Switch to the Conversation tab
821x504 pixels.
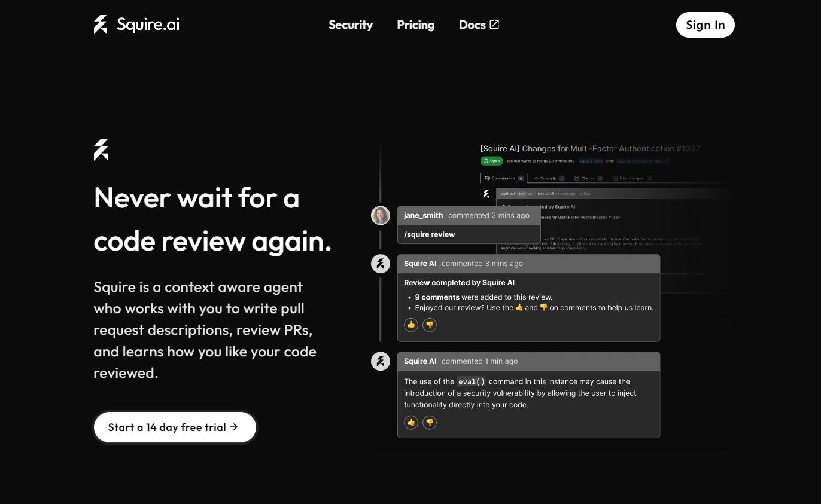[503, 178]
